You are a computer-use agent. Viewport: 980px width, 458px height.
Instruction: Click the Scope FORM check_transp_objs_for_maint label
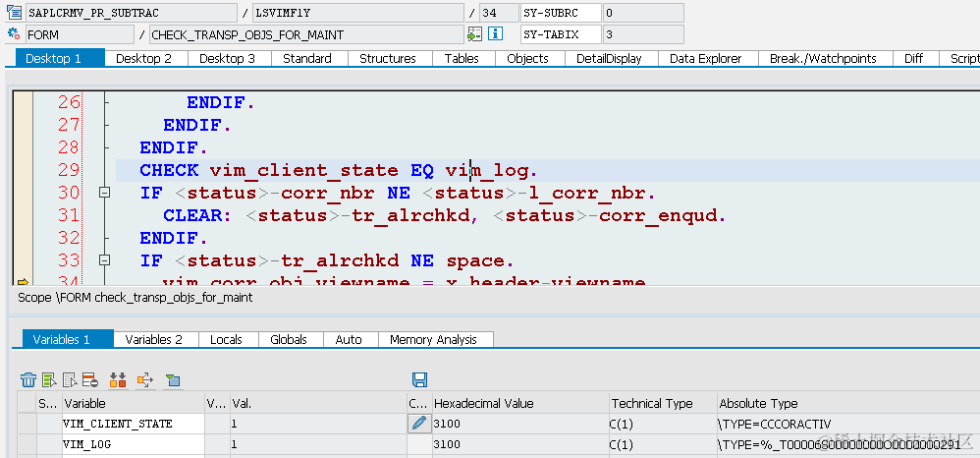[135, 298]
